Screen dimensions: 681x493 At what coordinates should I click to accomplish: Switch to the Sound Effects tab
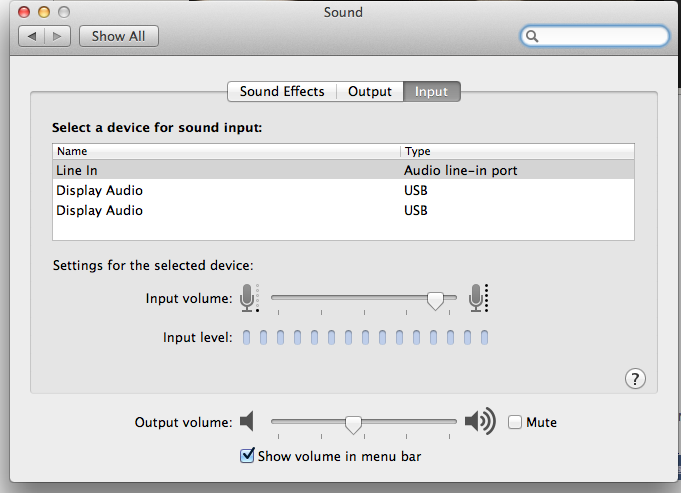282,92
